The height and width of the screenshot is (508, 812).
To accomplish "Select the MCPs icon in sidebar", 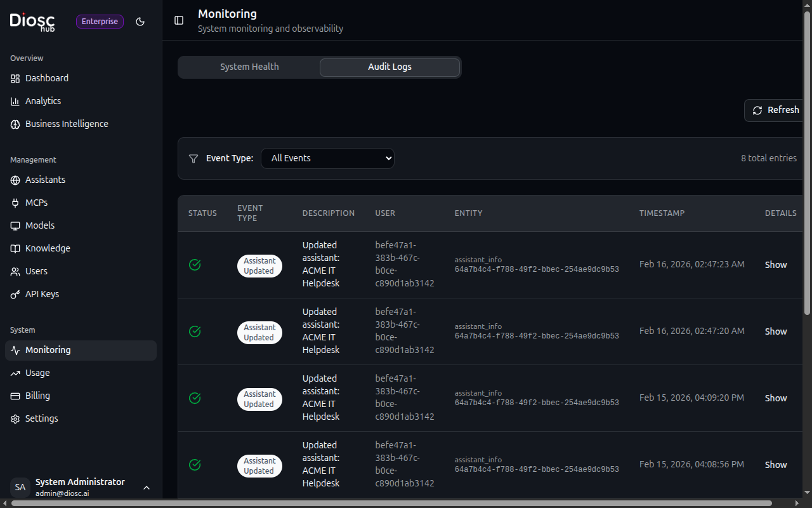I will tap(15, 203).
